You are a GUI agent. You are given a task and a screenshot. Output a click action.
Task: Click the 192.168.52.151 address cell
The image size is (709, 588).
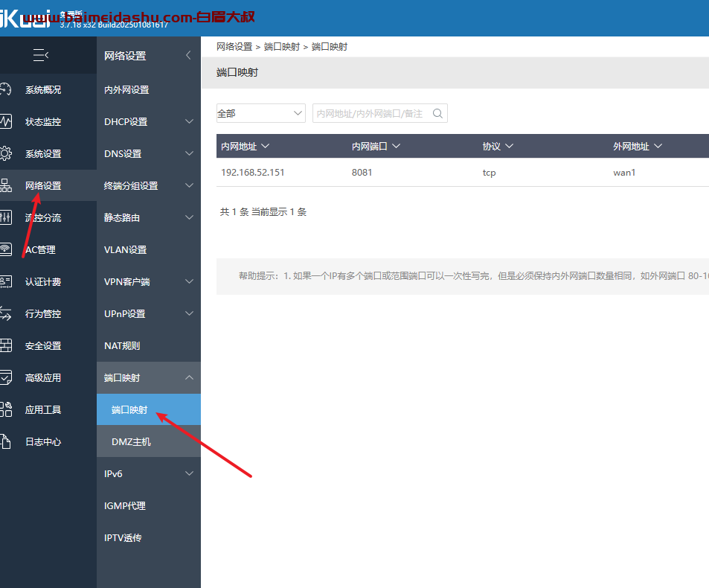[x=253, y=173]
